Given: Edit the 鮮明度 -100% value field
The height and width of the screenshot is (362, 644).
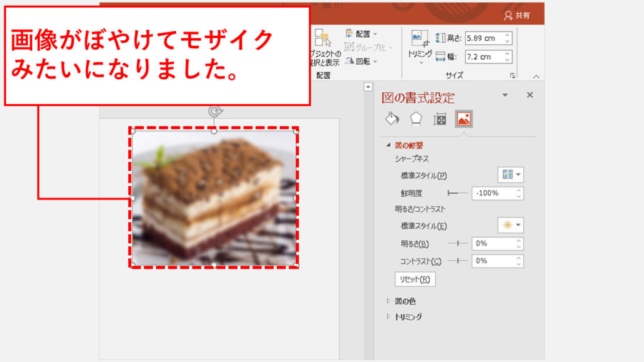Looking at the screenshot, I should click(493, 194).
